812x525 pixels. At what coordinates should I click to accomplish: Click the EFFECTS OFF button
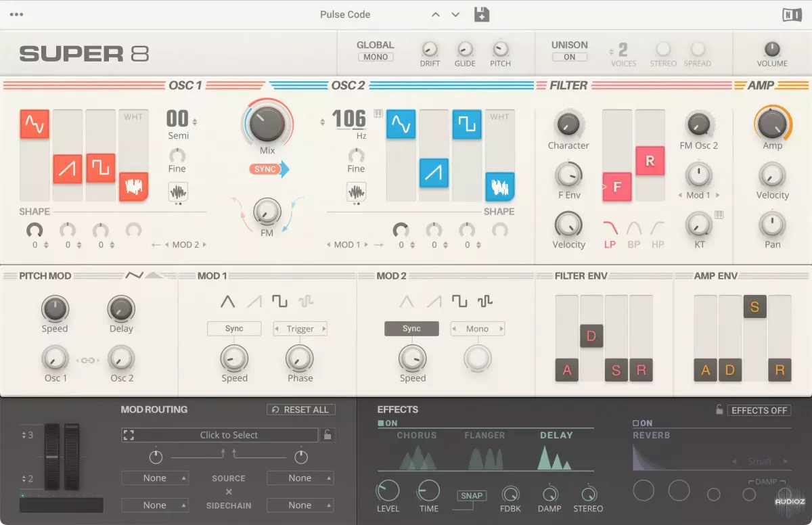pyautogui.click(x=759, y=410)
